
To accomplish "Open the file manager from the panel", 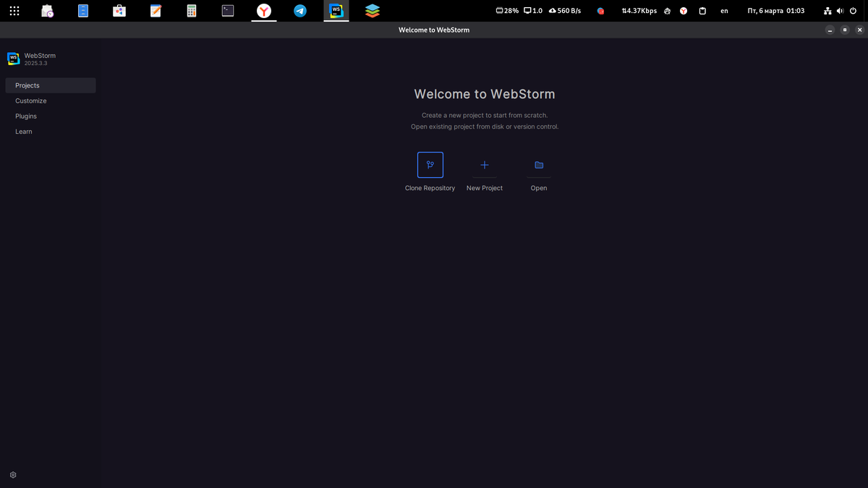I will click(x=83, y=11).
